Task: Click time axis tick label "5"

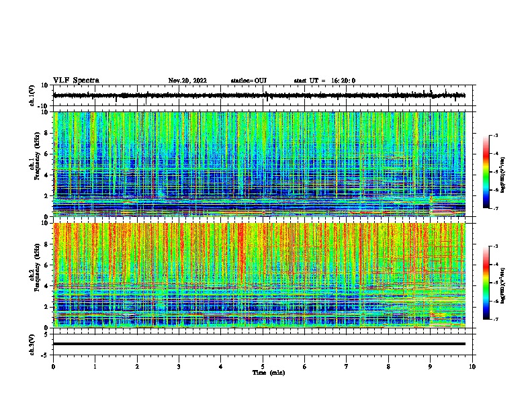Action: tap(263, 367)
